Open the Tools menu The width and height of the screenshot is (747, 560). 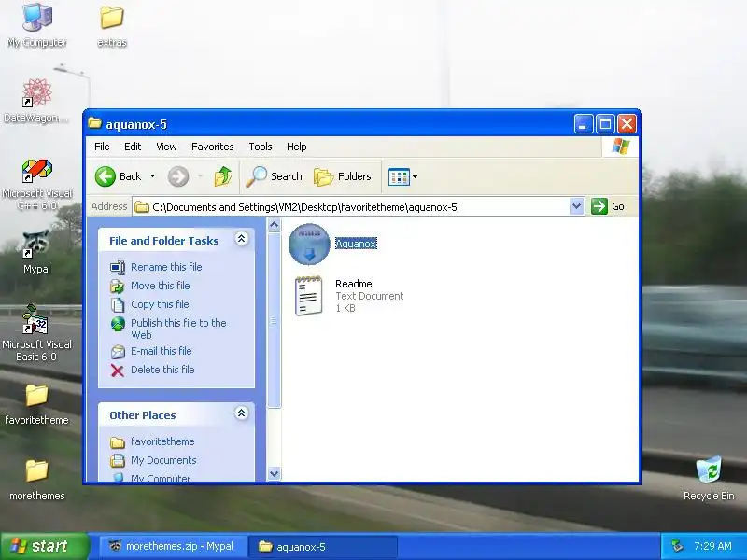pyautogui.click(x=261, y=147)
